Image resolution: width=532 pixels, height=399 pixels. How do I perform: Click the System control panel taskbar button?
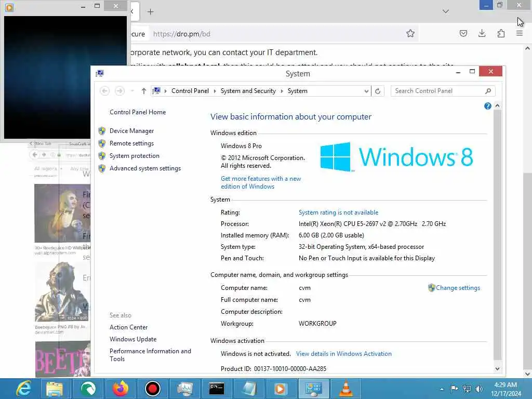(x=313, y=389)
